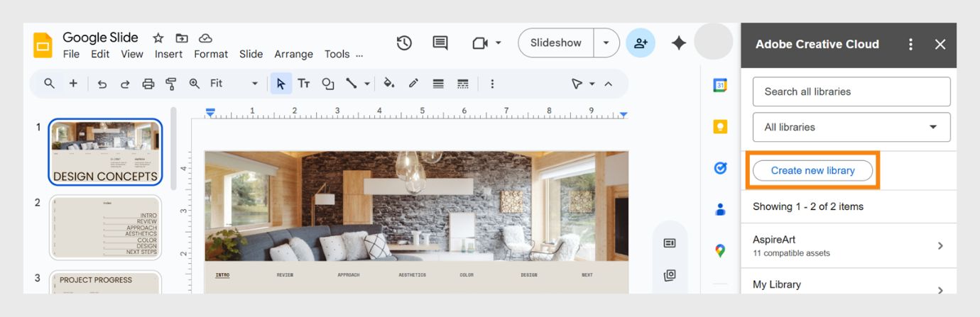Screen dimensions: 980x317
Task: Click the pointer mode icon
Action: (577, 84)
